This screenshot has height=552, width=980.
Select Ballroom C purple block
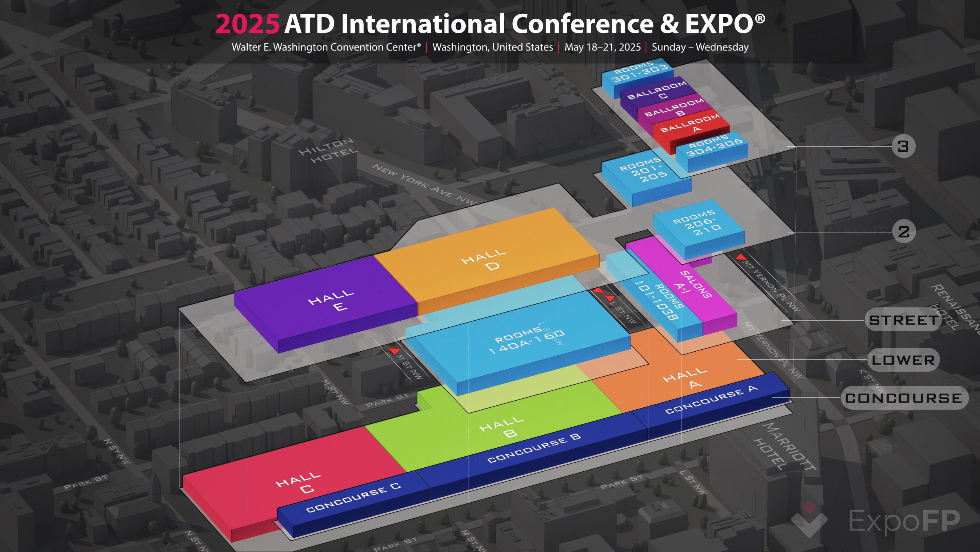coord(657,91)
